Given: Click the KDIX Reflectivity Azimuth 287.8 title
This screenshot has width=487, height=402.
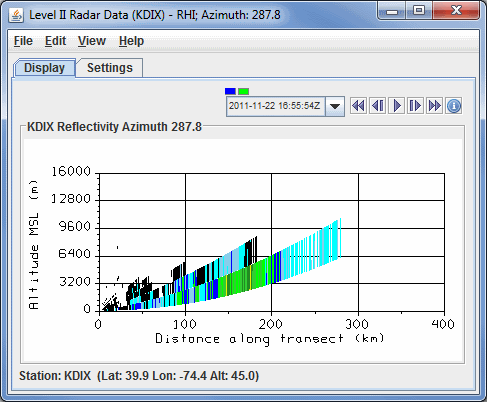Looking at the screenshot, I should 114,127.
